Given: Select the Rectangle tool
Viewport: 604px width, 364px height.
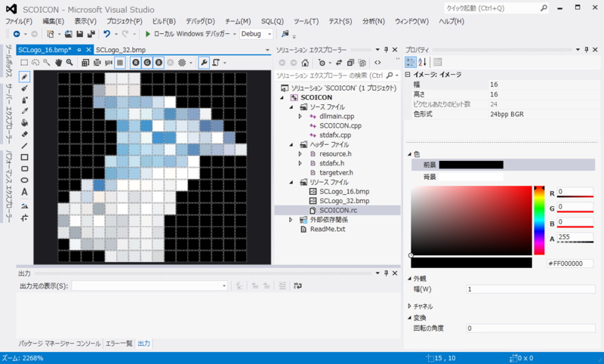Looking at the screenshot, I should pyautogui.click(x=24, y=157).
